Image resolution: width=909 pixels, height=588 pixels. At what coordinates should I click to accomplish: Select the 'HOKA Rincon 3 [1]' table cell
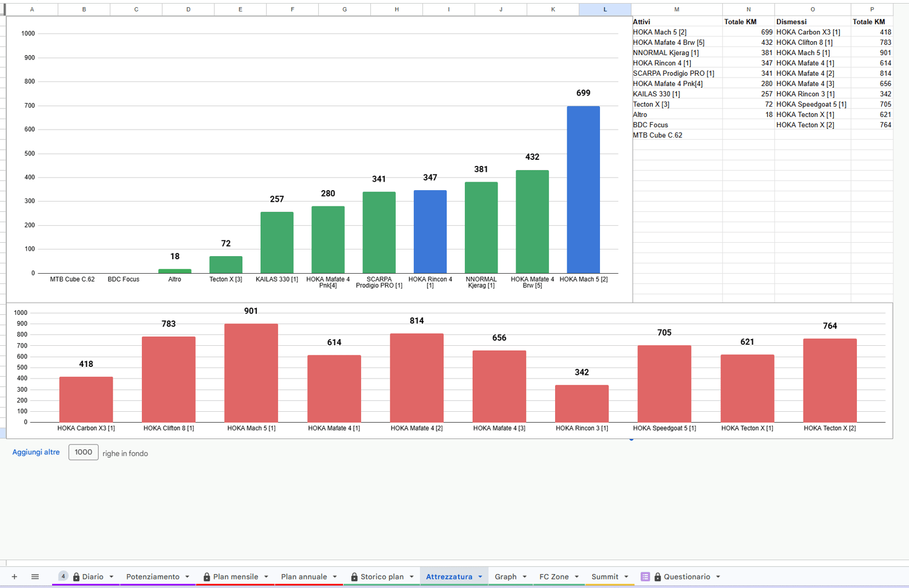(813, 94)
